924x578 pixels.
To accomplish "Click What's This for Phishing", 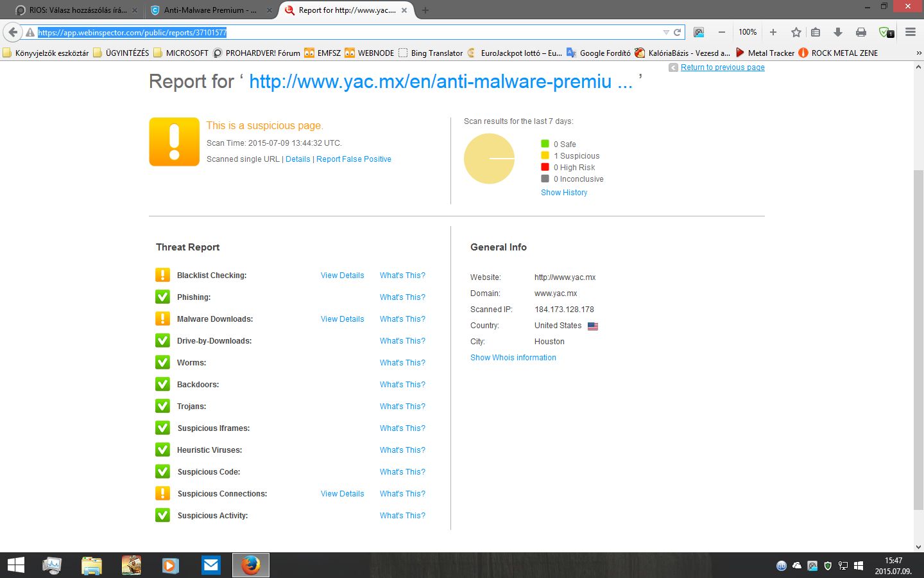I will [402, 297].
